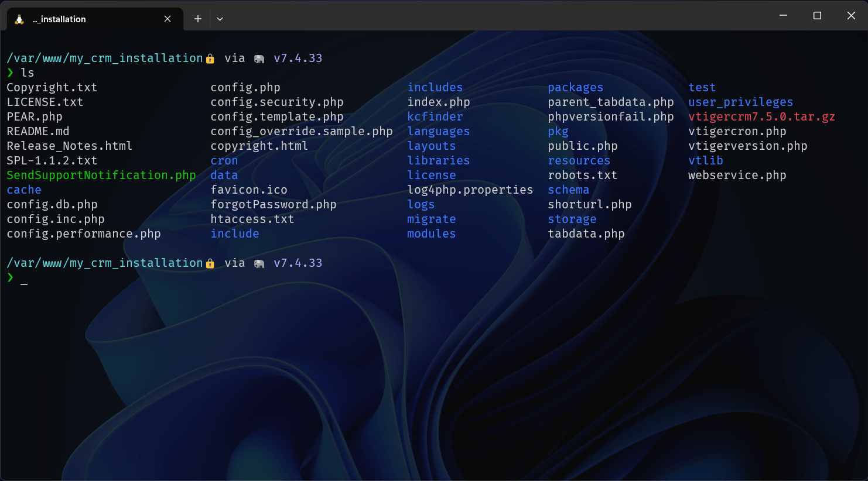
Task: Toggle the cache directory highlight
Action: tap(23, 190)
